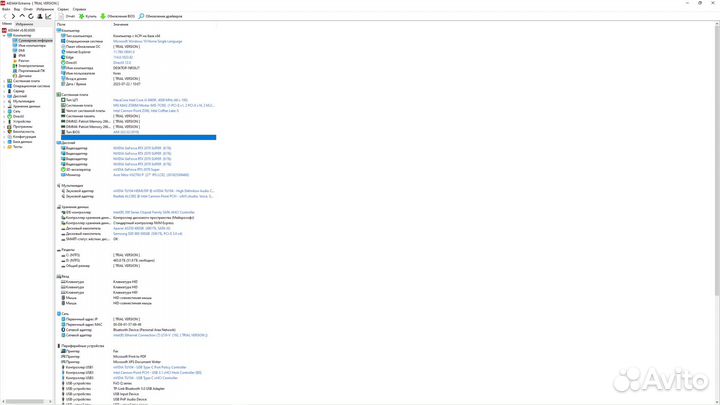Expand the Операционная система tree node

(3, 85)
